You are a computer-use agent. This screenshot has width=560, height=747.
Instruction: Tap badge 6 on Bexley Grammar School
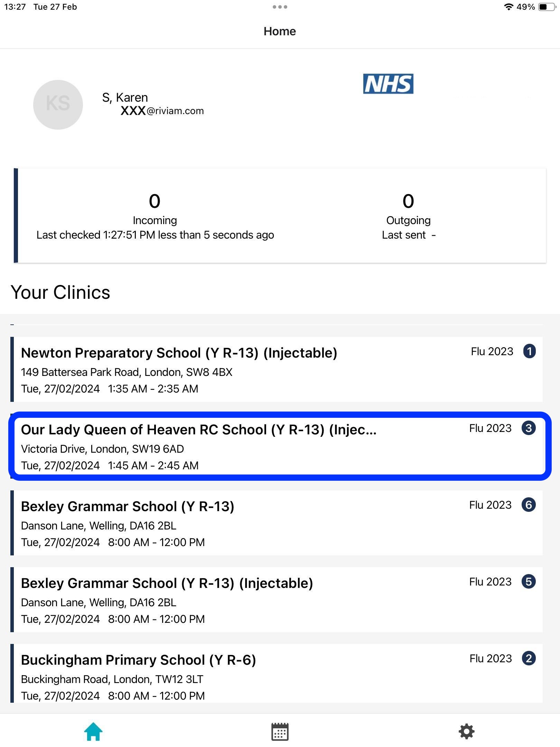click(x=529, y=505)
